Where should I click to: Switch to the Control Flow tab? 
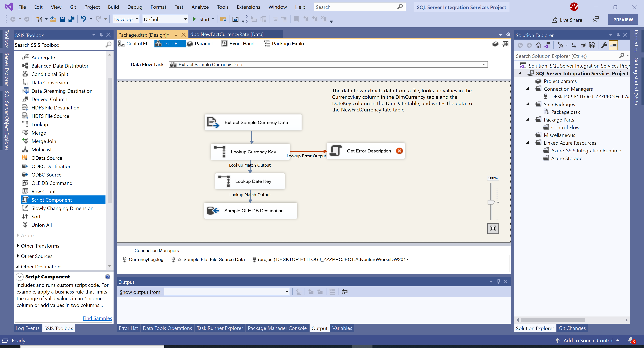coord(135,44)
